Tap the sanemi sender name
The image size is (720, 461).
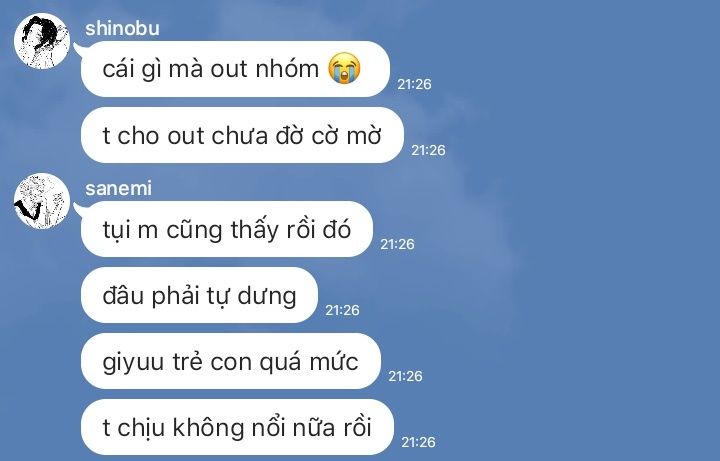coord(118,188)
